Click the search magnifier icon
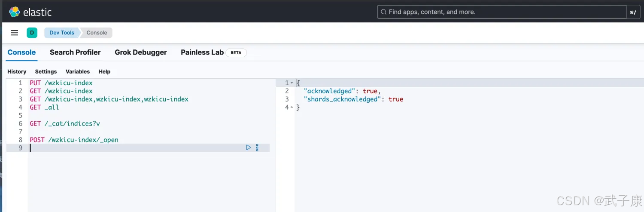644x212 pixels. pos(383,12)
